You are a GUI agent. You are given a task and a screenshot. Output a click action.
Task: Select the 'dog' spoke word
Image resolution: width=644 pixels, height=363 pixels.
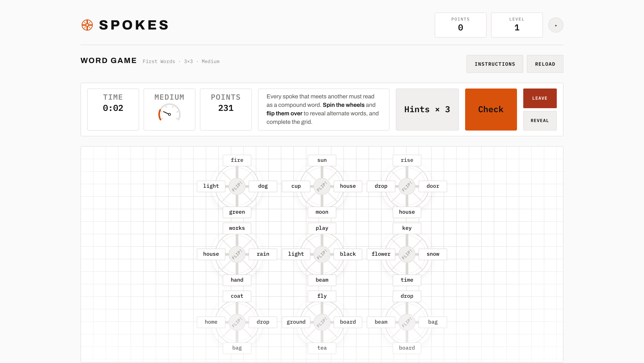(263, 186)
